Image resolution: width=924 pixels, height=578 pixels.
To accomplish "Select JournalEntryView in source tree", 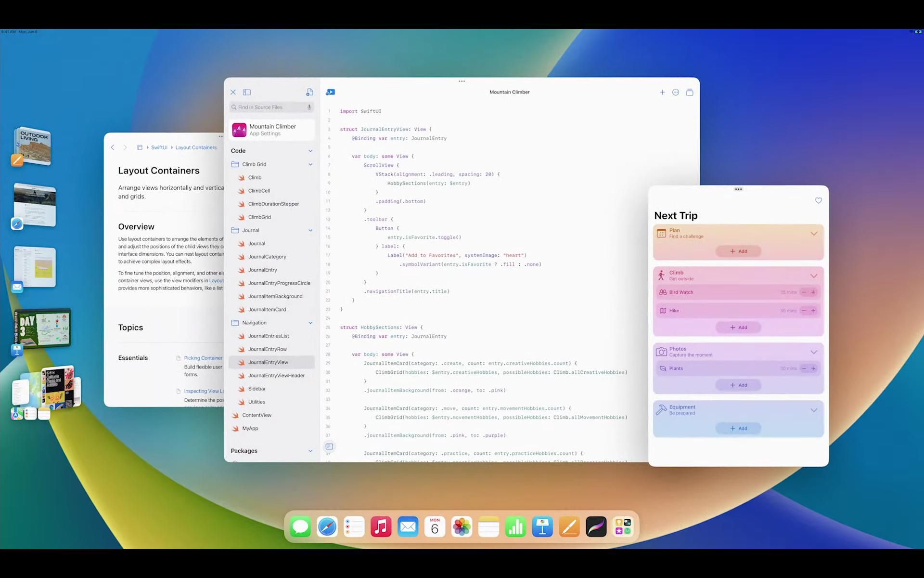I will [x=268, y=362].
